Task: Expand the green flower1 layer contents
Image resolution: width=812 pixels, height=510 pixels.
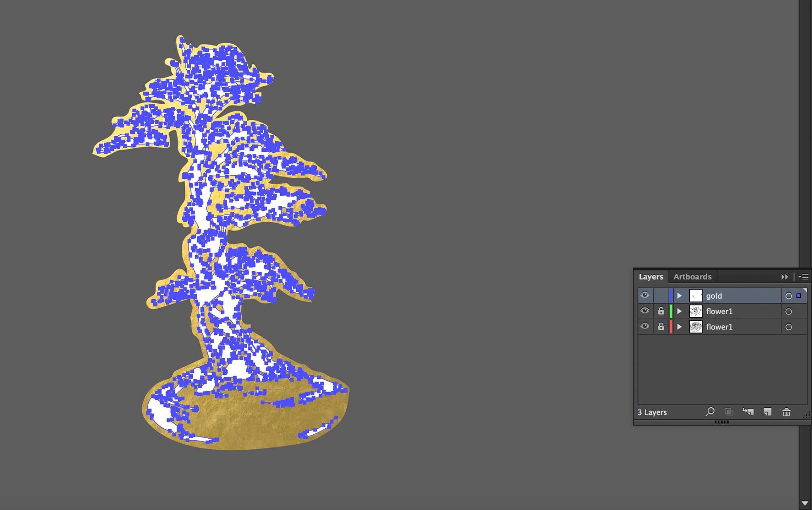Action: [x=679, y=311]
